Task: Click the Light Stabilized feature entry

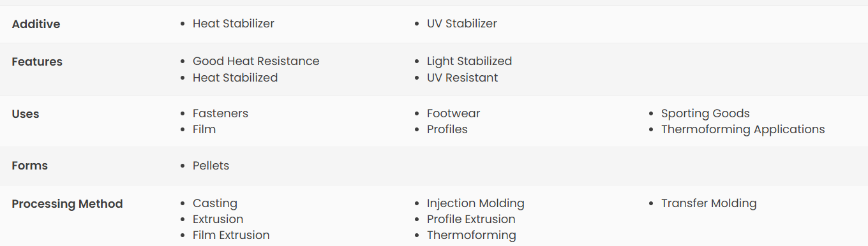Action: [x=470, y=61]
